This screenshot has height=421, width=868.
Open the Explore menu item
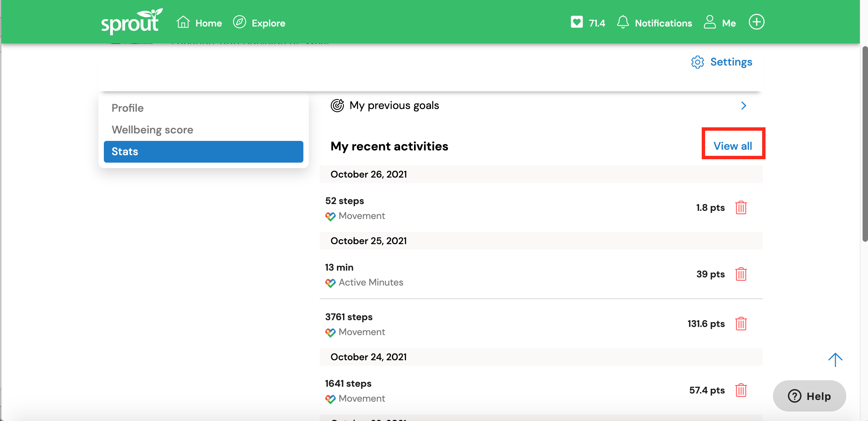(x=268, y=23)
